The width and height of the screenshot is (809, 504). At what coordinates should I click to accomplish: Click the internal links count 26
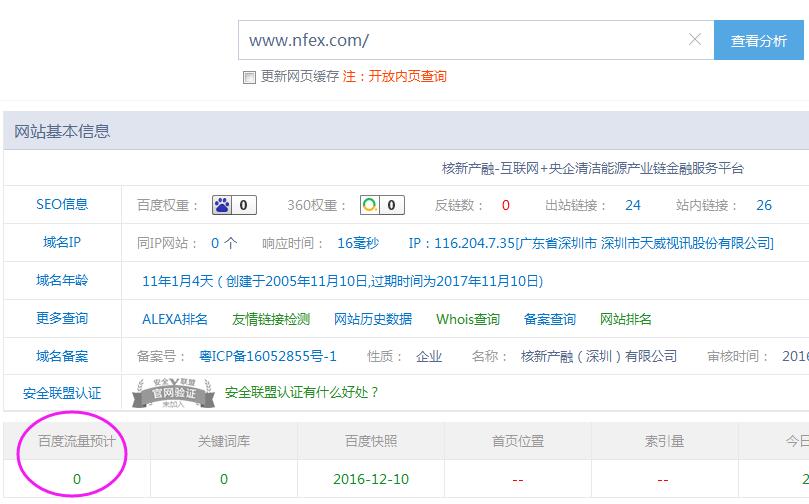click(x=763, y=205)
